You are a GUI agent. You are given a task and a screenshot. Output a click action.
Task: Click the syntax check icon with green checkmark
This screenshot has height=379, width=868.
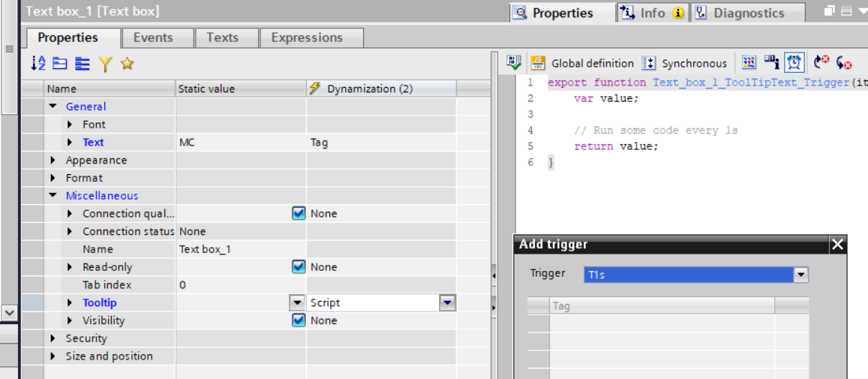tap(514, 62)
